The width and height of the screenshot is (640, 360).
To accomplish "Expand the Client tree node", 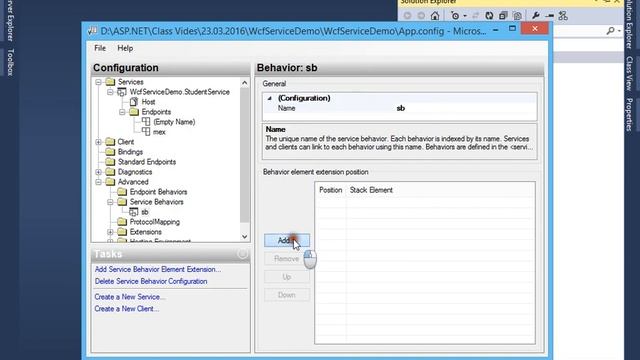I will point(98,142).
